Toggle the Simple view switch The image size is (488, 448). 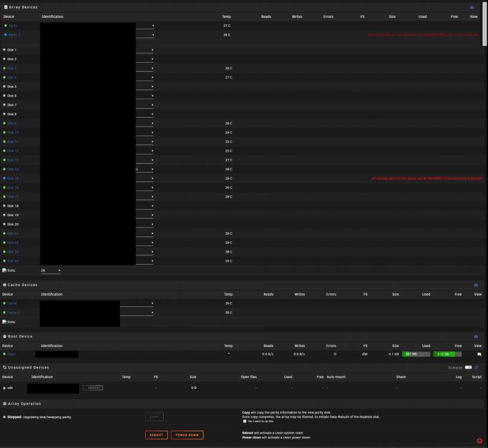468,367
